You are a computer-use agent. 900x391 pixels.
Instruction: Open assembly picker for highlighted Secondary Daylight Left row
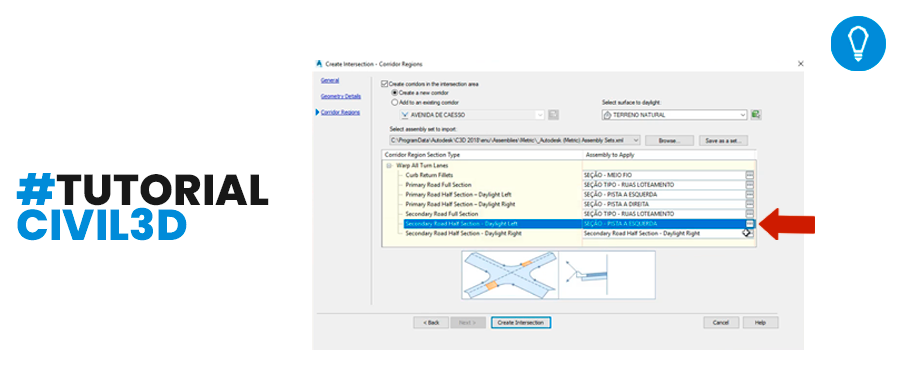point(750,223)
